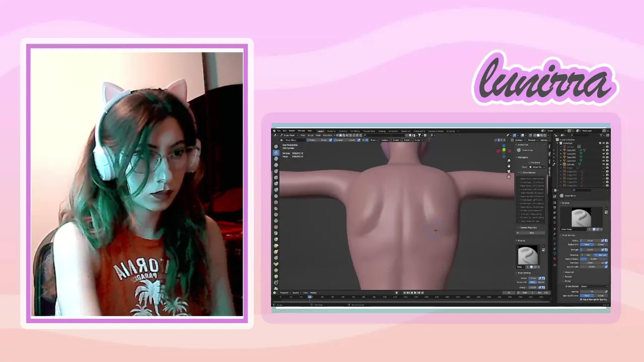Open the Remesh dropdown

(533, 140)
